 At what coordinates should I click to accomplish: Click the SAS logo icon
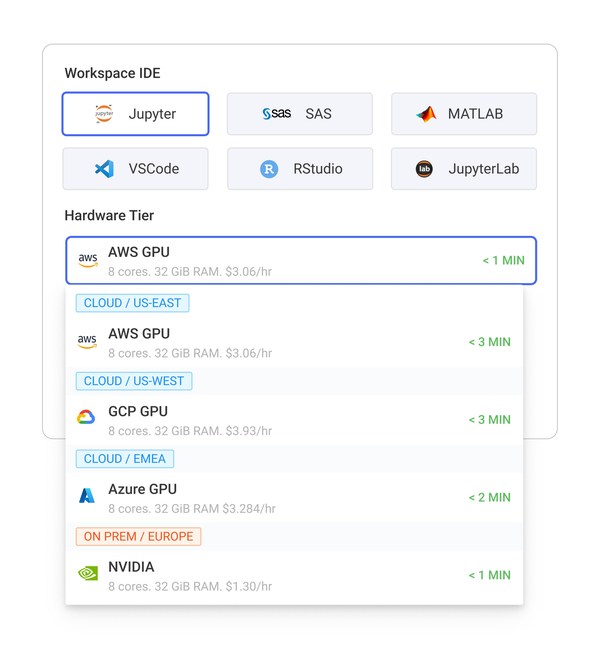tap(276, 113)
